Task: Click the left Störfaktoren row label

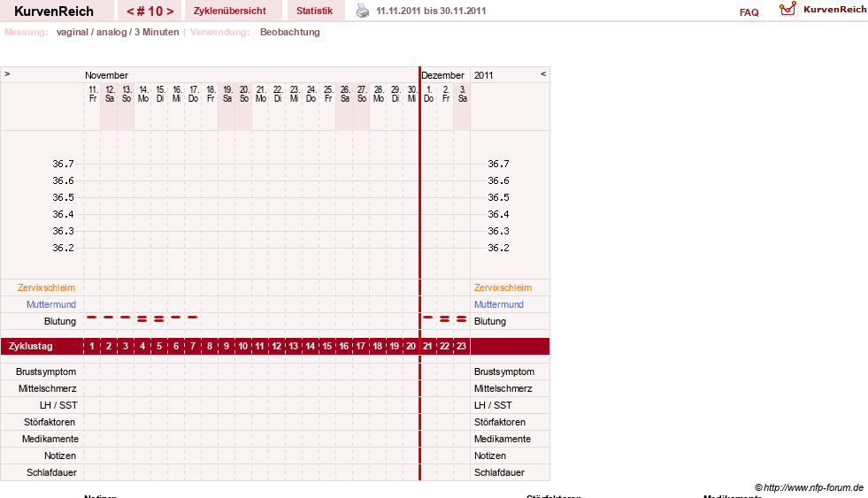Action: coord(50,422)
